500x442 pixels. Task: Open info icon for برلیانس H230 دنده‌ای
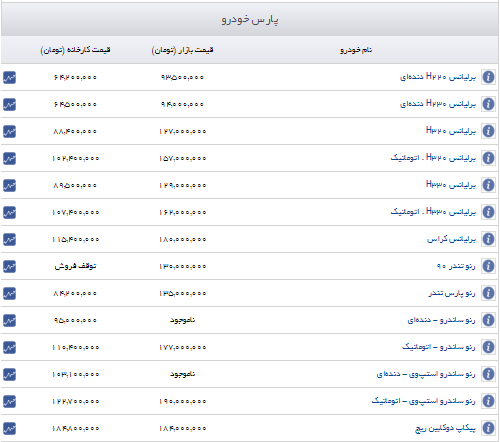[488, 104]
